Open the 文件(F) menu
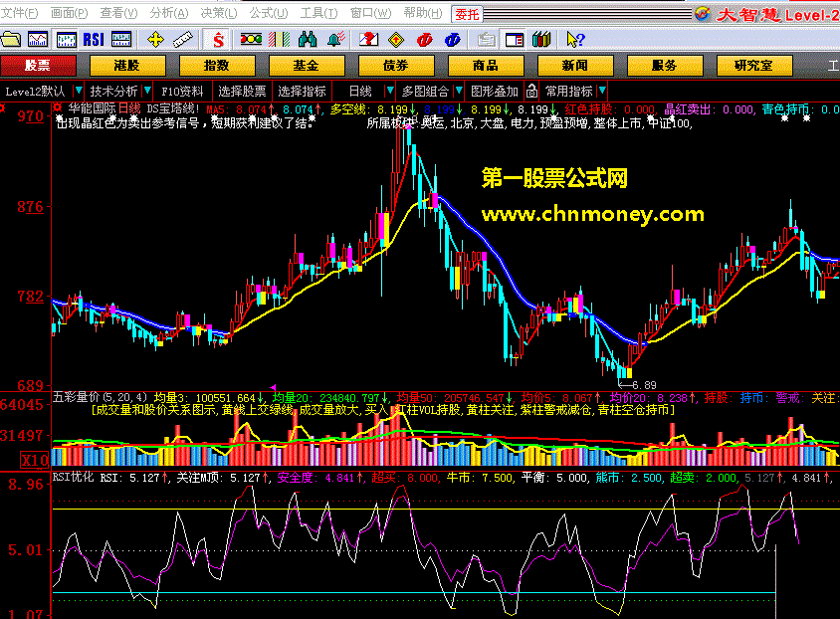 [19, 13]
